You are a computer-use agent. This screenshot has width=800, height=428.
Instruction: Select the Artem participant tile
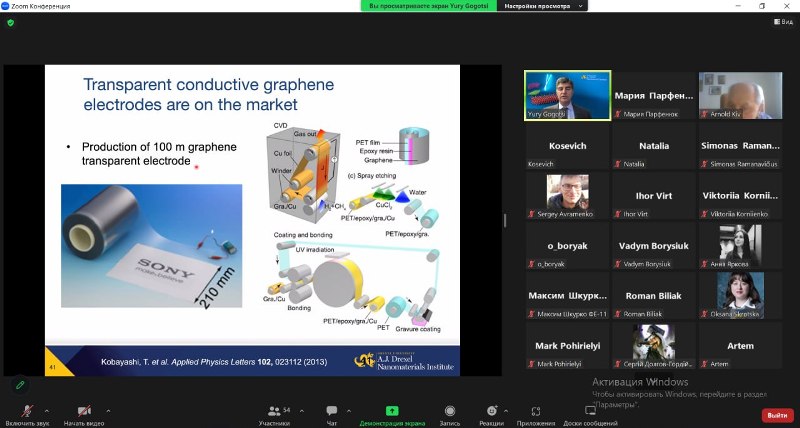(740, 345)
